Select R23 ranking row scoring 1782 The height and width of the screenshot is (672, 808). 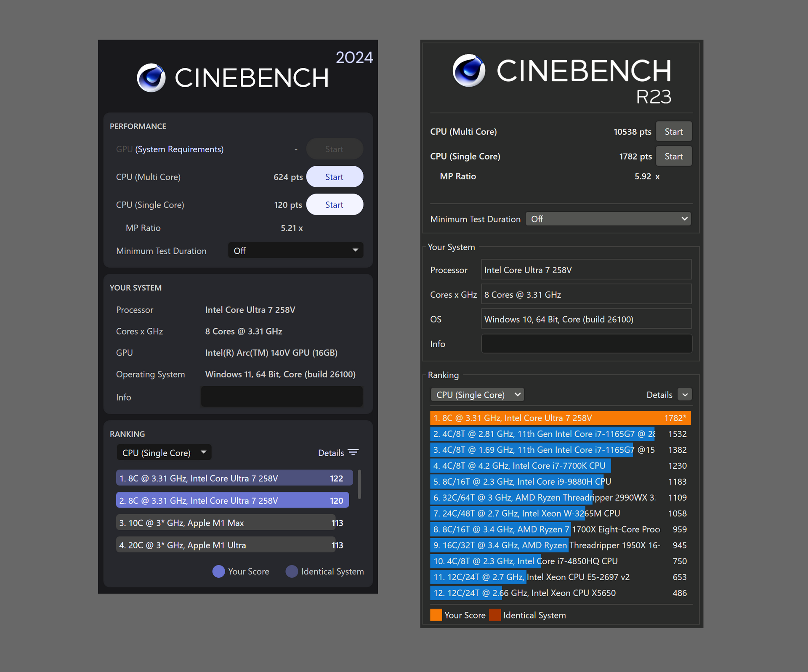560,418
